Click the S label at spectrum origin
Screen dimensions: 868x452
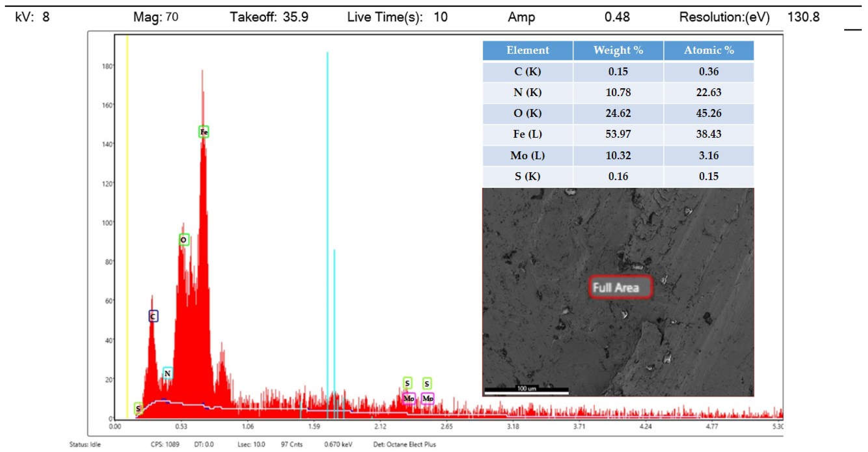coord(138,408)
